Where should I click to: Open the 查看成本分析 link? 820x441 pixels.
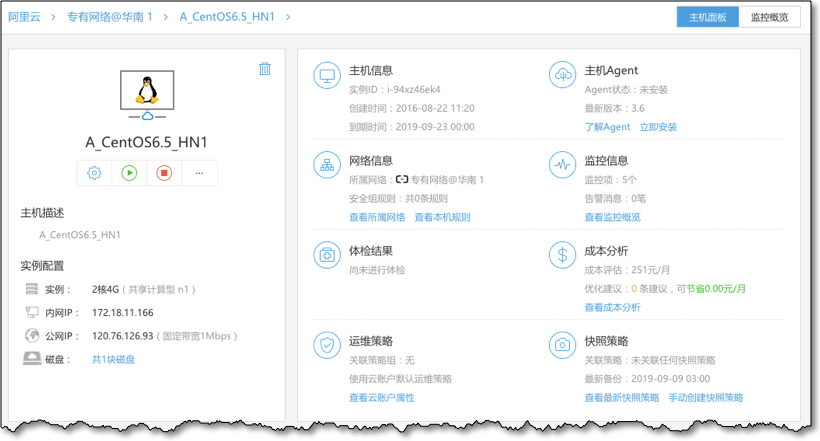click(x=612, y=307)
